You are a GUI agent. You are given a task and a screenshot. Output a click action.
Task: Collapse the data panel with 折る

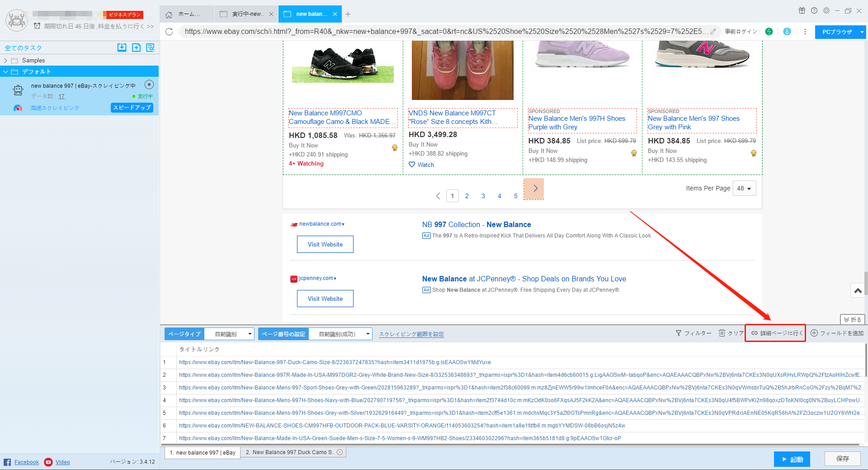pyautogui.click(x=853, y=319)
